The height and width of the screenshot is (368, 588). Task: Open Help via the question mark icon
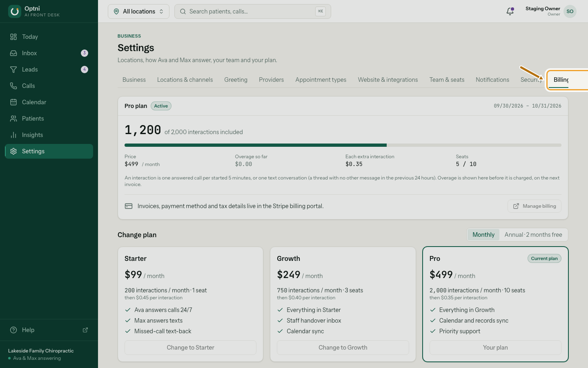point(13,330)
